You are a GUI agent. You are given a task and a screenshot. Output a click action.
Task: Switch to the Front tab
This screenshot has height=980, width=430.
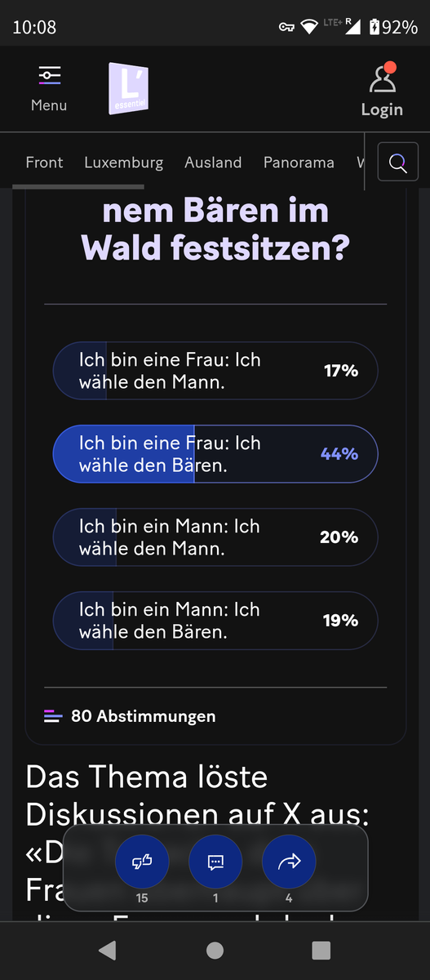(44, 163)
